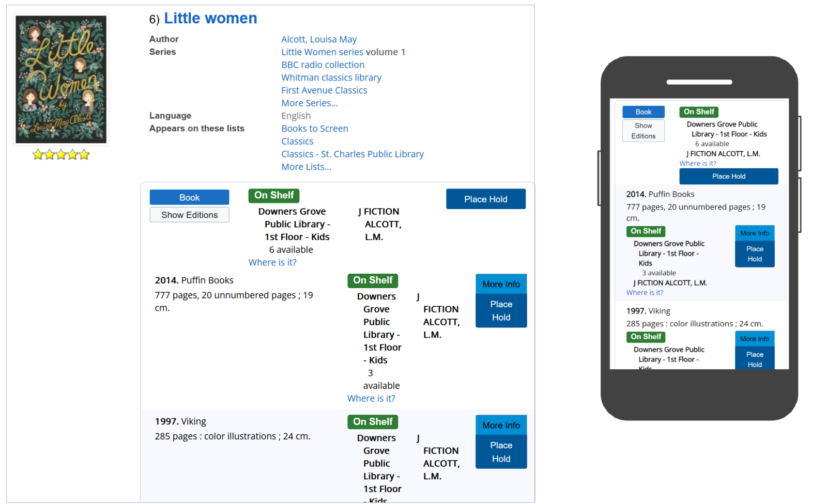
Task: Open BBC radio collection series link
Action: click(323, 65)
